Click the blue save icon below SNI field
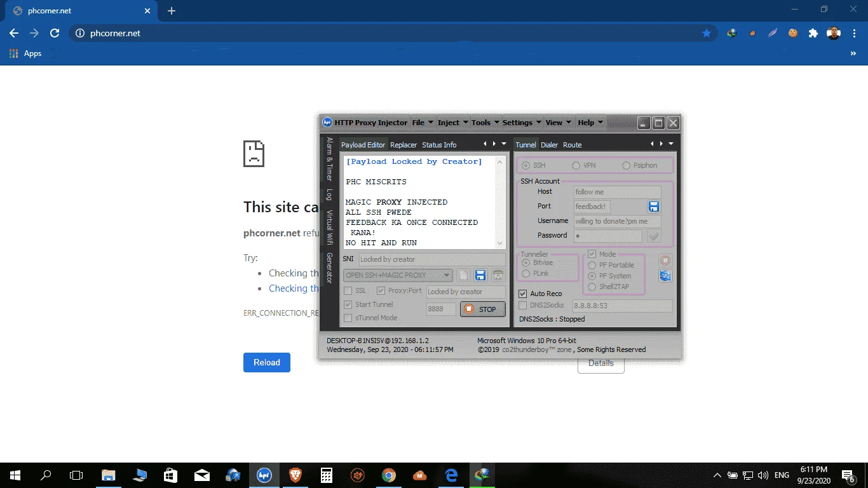868x488 pixels. click(480, 275)
